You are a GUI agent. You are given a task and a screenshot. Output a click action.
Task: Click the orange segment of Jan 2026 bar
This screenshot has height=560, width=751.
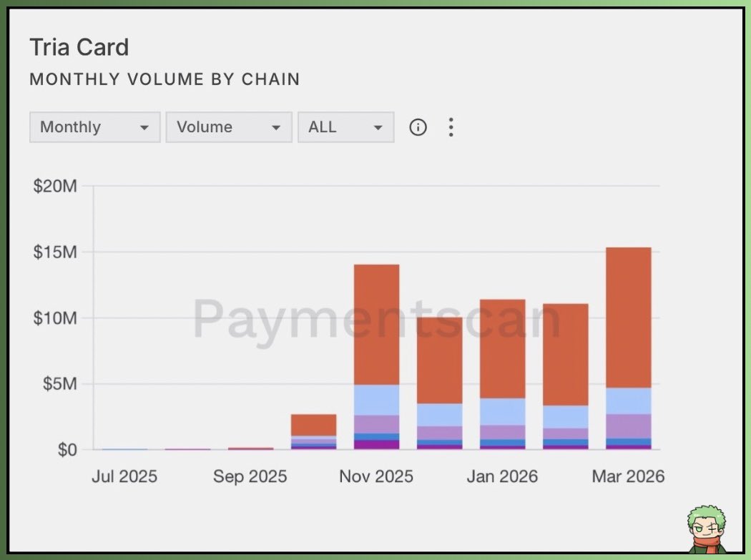502,349
